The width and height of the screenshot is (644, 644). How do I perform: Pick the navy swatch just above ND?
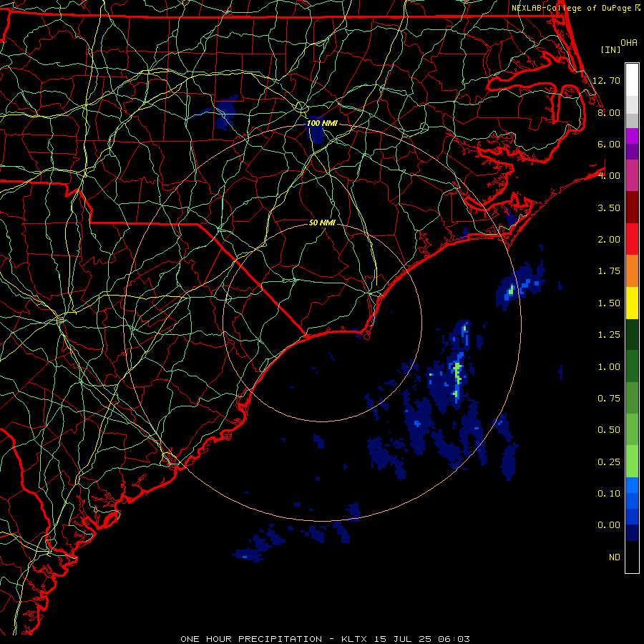[632, 532]
